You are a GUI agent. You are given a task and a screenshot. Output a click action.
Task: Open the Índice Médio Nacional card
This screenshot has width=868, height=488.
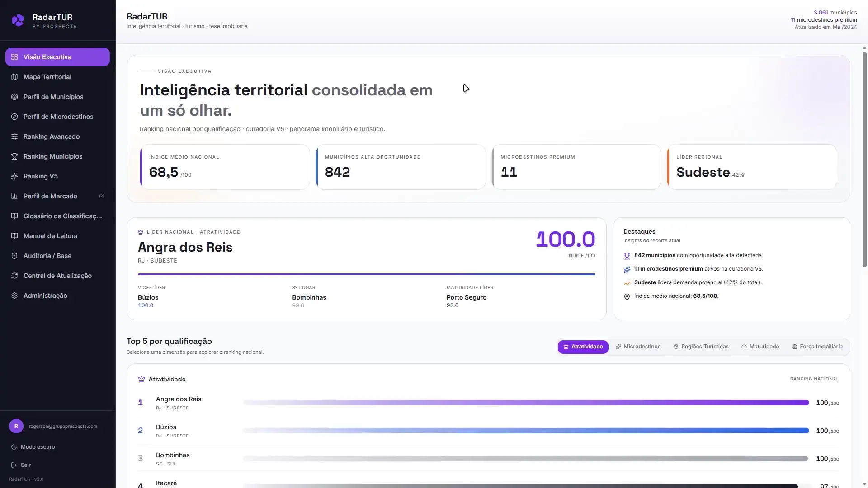pyautogui.click(x=225, y=167)
